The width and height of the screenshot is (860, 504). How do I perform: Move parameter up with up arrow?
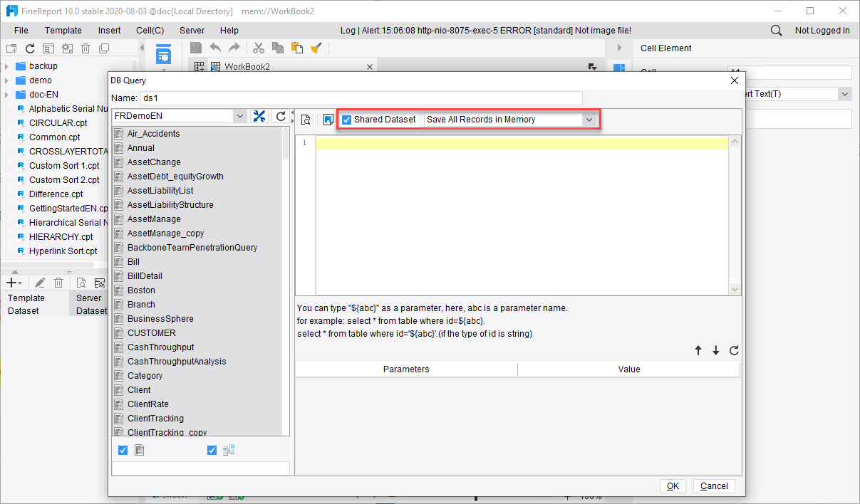pos(698,350)
